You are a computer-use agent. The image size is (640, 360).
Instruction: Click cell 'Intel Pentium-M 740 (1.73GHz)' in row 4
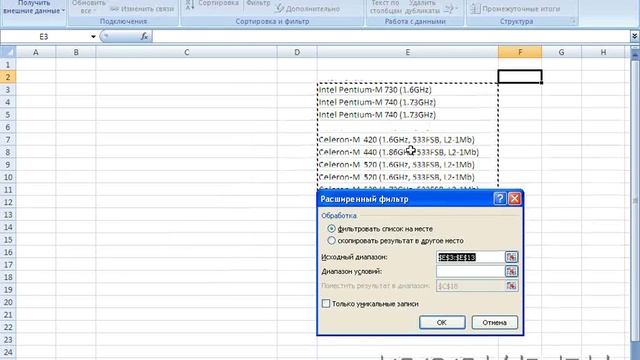pos(407,102)
